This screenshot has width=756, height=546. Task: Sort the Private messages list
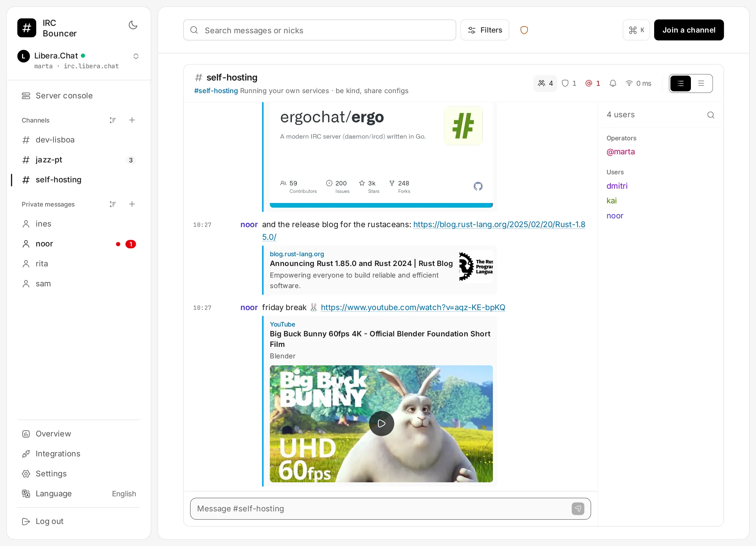point(113,204)
